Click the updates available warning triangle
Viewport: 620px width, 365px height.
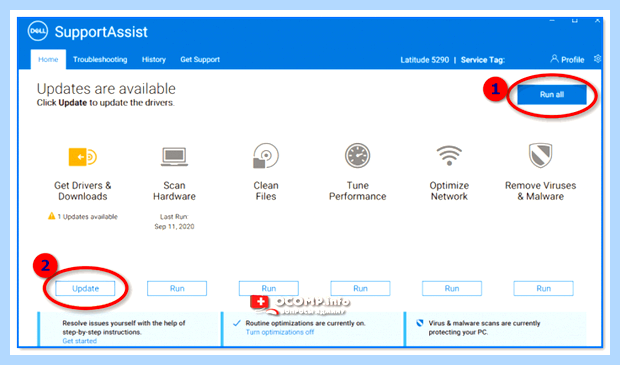[51, 216]
